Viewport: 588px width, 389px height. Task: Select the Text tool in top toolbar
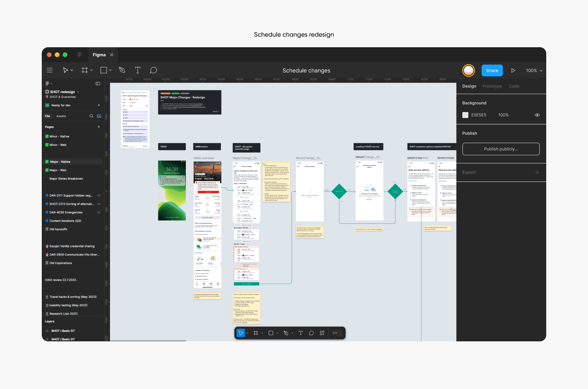click(138, 70)
